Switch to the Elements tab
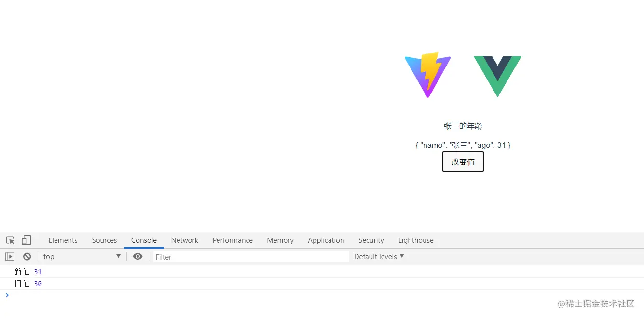644x318 pixels. [63, 240]
